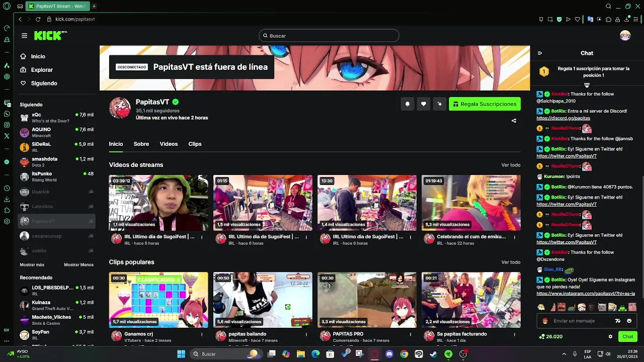Go to Inicio in left navigation

(x=38, y=56)
